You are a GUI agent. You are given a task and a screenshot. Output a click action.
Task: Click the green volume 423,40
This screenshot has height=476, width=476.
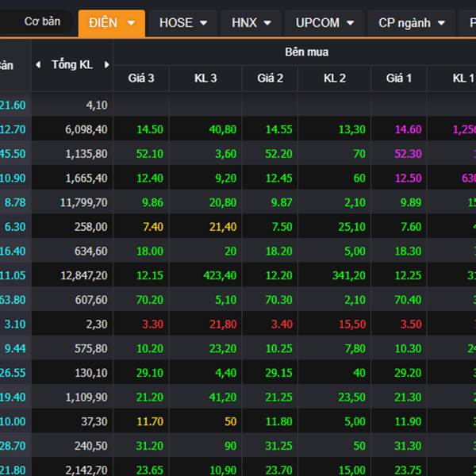220,275
